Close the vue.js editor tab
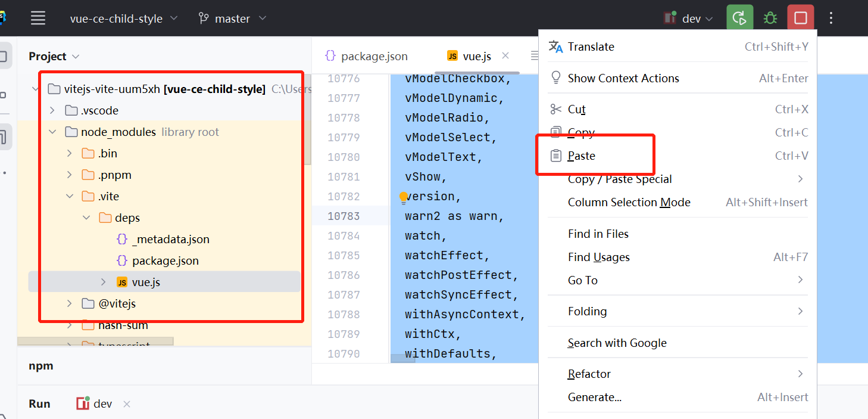Viewport: 868px width, 419px height. pyautogui.click(x=505, y=55)
